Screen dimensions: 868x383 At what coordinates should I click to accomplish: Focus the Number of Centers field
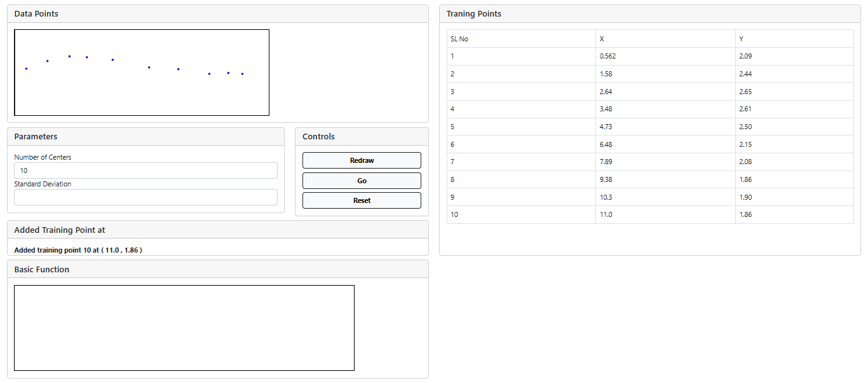(x=146, y=171)
